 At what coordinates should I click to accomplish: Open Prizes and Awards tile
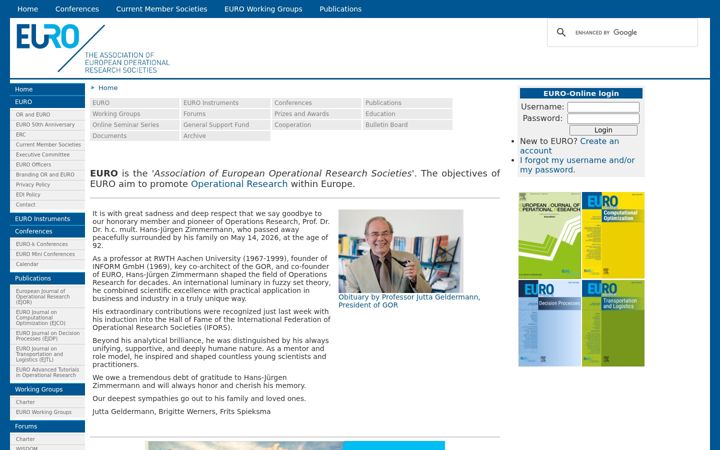coord(316,114)
